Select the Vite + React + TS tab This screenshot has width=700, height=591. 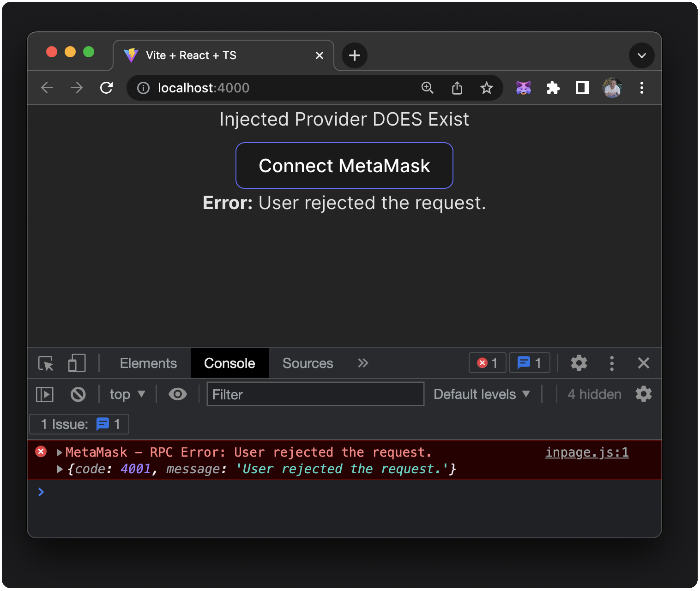tap(223, 55)
